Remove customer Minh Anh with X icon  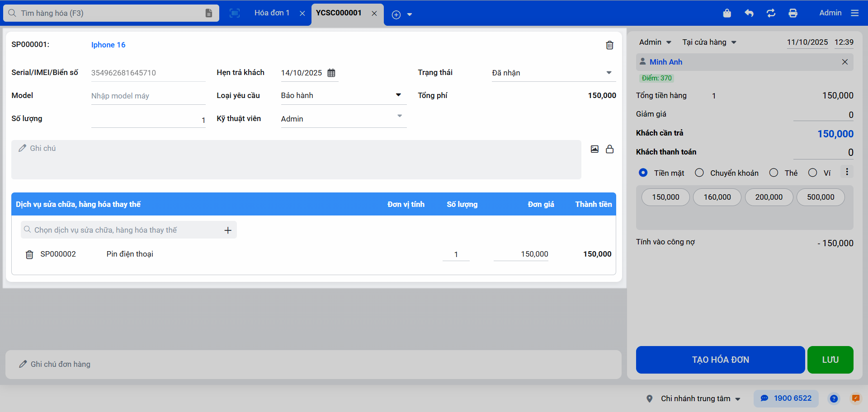[x=844, y=62]
